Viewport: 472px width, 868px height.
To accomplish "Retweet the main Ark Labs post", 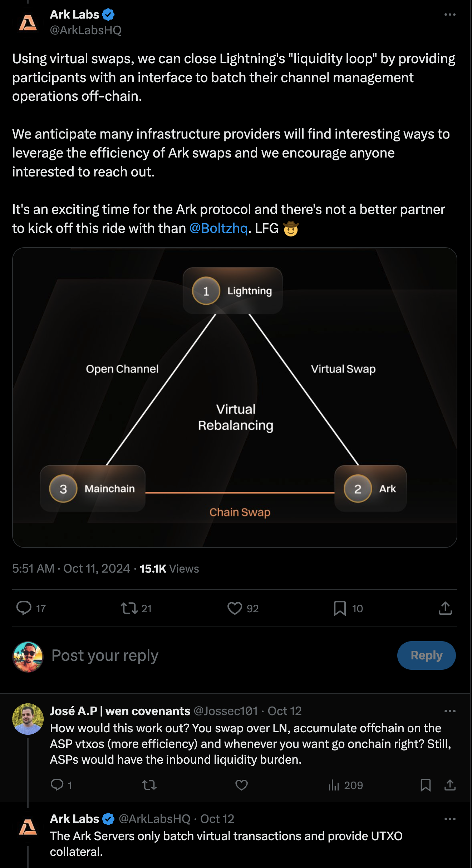I will 129,608.
